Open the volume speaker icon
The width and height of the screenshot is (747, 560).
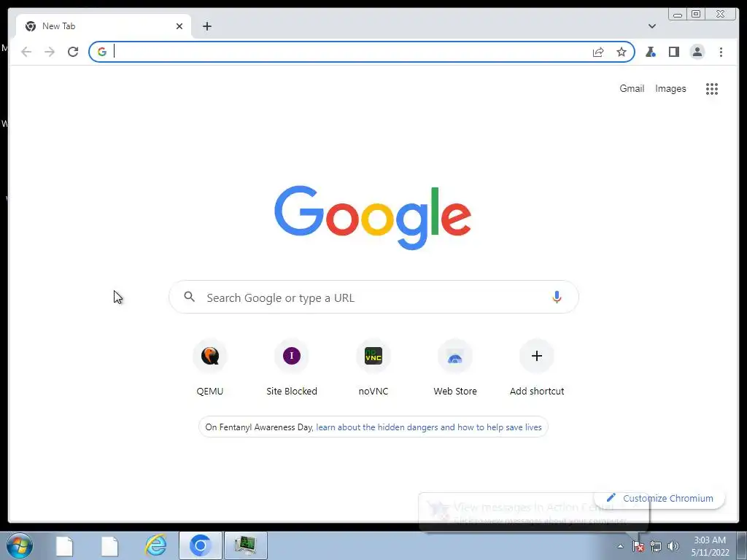click(673, 546)
